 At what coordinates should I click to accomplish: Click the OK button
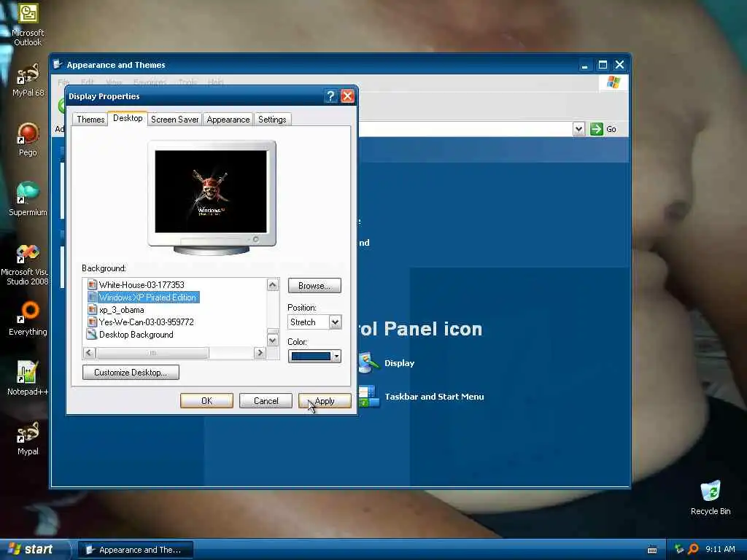[206, 401]
